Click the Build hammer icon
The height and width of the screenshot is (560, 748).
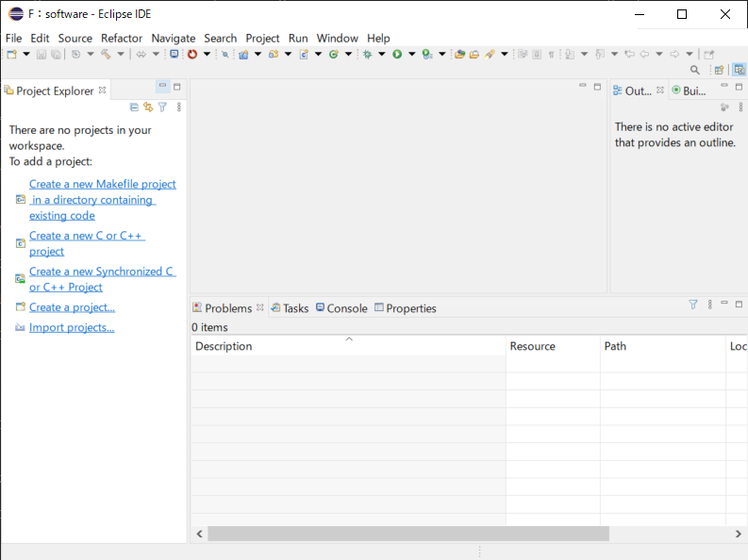[106, 55]
